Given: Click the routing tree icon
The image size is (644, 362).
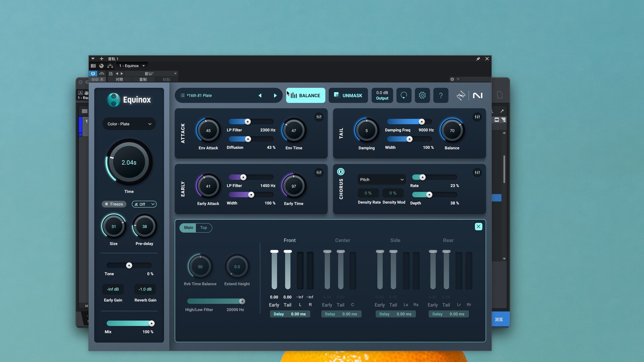Looking at the screenshot, I should tap(110, 66).
